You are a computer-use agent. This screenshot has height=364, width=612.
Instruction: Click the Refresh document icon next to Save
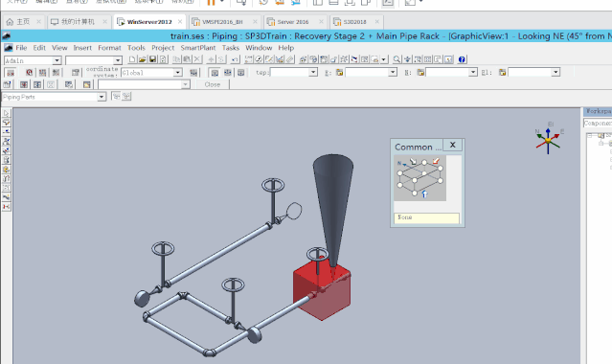(163, 59)
